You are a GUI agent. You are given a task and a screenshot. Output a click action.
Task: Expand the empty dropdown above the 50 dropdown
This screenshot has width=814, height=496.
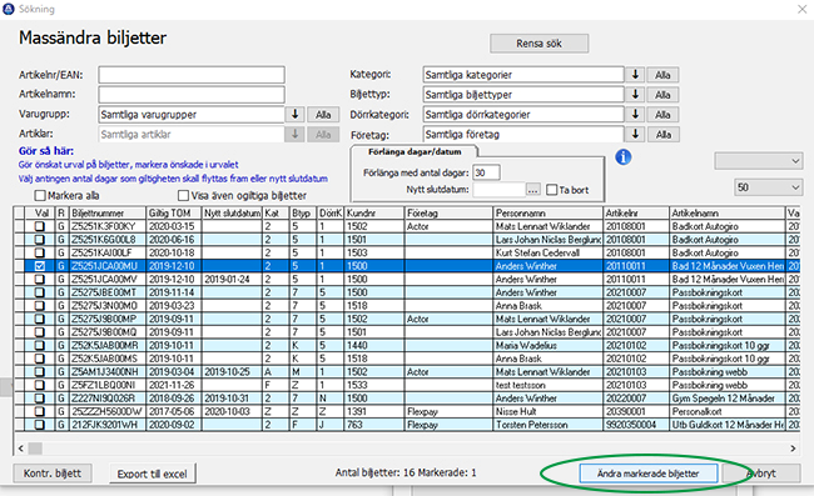point(758,161)
